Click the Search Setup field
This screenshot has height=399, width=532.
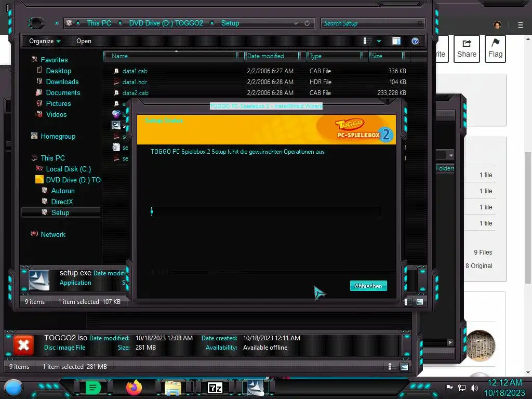click(x=373, y=23)
